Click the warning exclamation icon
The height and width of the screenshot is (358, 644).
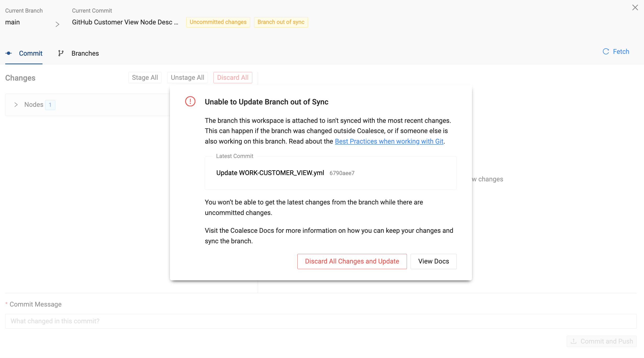(x=190, y=101)
